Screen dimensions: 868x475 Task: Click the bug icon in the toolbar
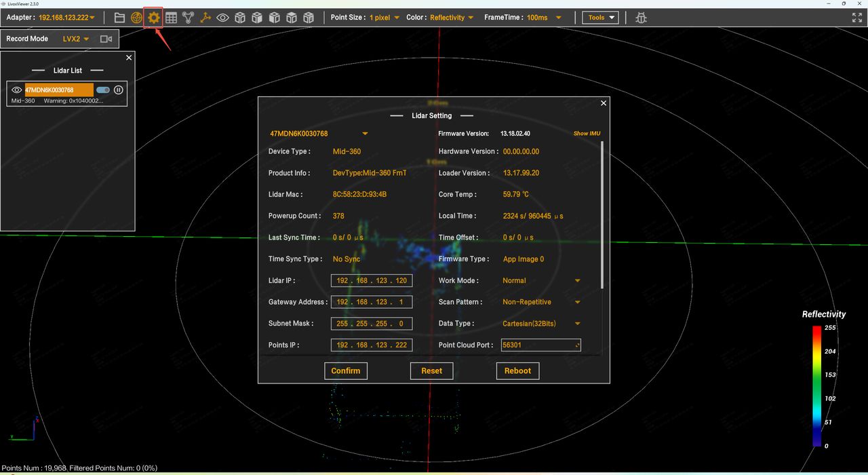click(x=641, y=18)
